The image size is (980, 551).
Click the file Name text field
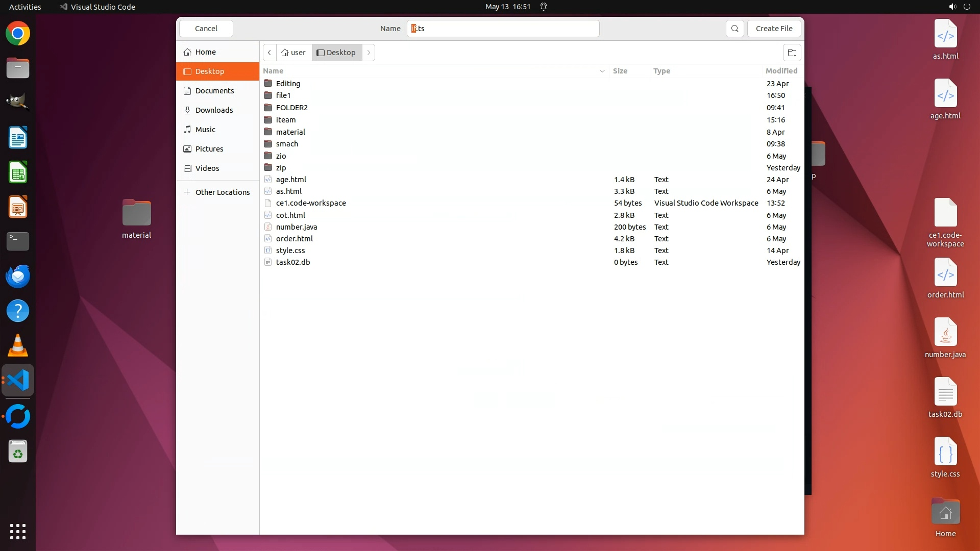pos(503,29)
